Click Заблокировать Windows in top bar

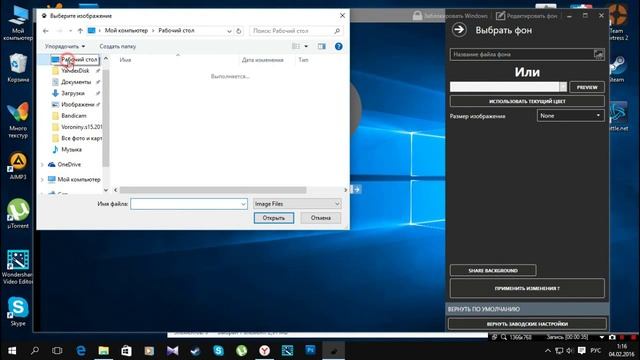tap(450, 16)
